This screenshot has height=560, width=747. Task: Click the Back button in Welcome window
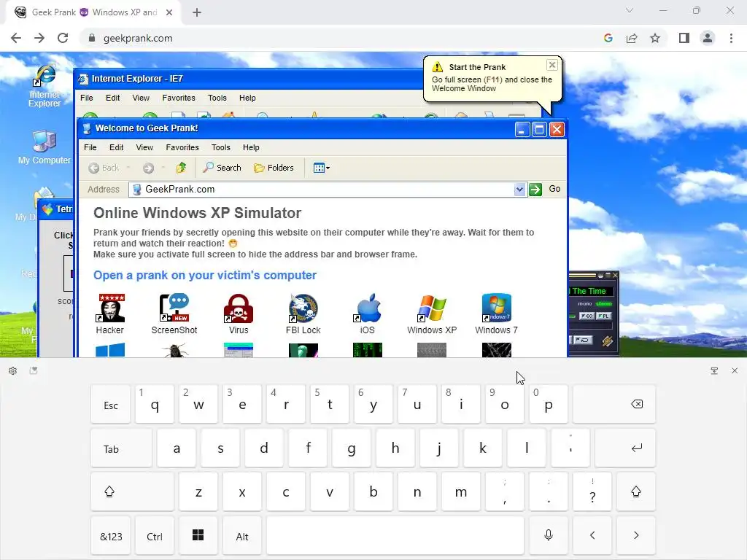click(104, 168)
